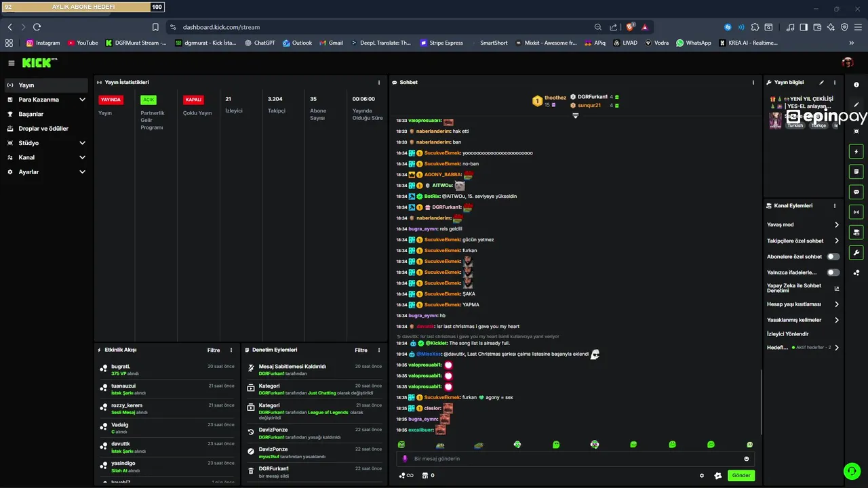This screenshot has height=488, width=868.
Task: Open Yayın İstatistikleri three-dot menu
Action: pyautogui.click(x=379, y=83)
